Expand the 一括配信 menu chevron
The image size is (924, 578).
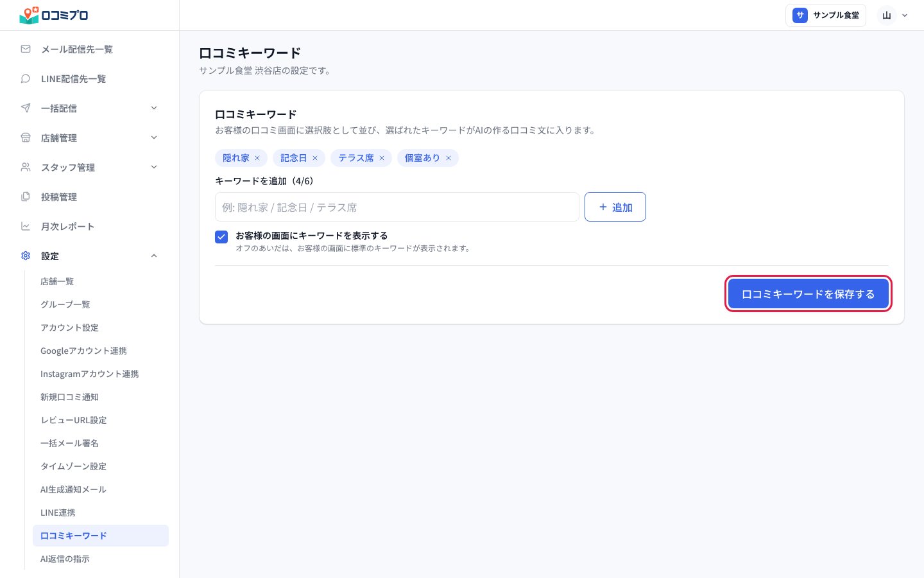pyautogui.click(x=154, y=108)
